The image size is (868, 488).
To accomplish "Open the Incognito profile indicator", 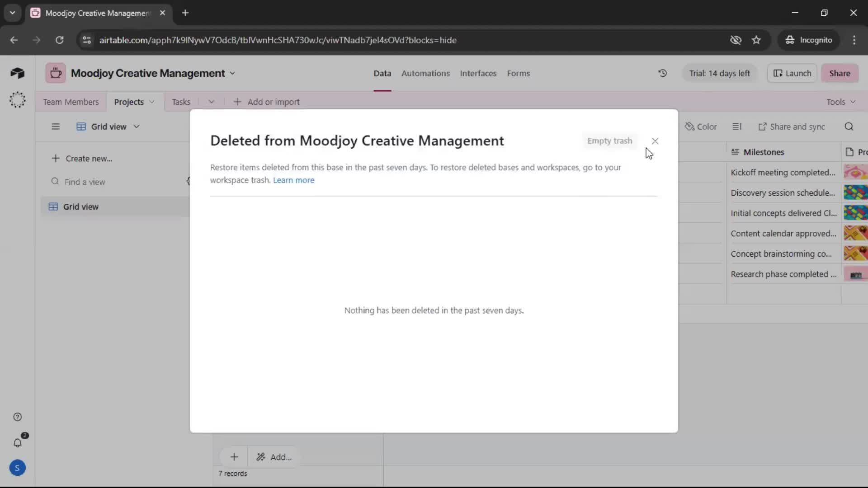I will pyautogui.click(x=809, y=40).
